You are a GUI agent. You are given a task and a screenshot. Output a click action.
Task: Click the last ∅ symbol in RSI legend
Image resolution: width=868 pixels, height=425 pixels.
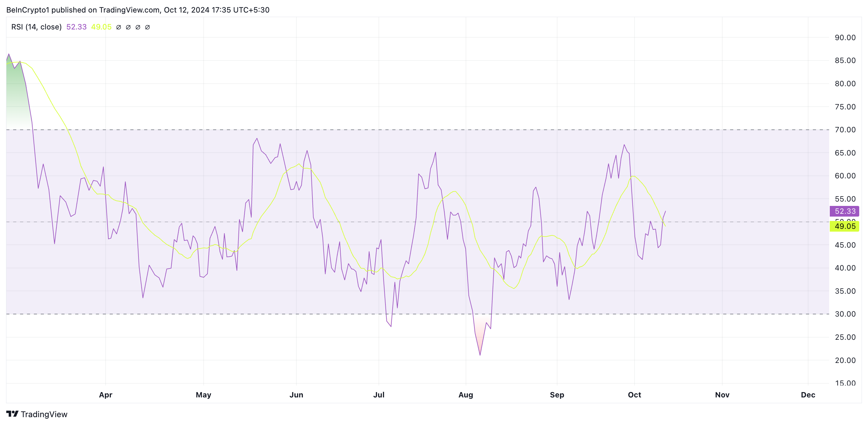pos(147,27)
